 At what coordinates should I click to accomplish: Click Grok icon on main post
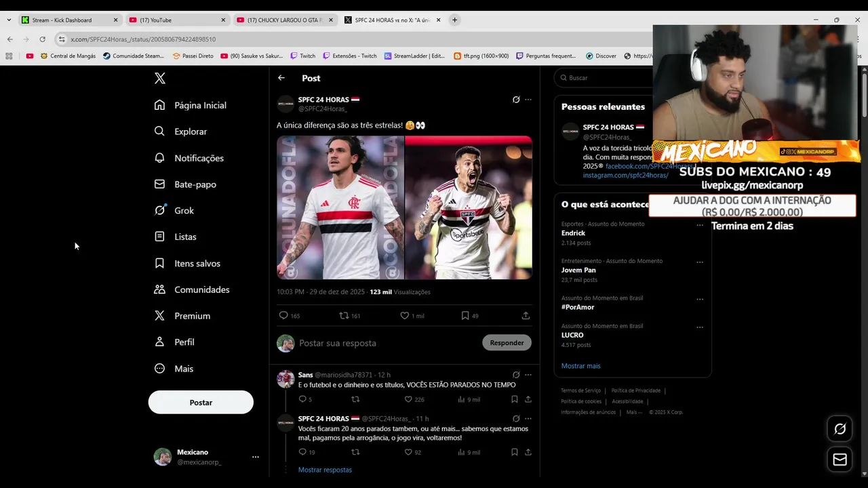point(516,100)
